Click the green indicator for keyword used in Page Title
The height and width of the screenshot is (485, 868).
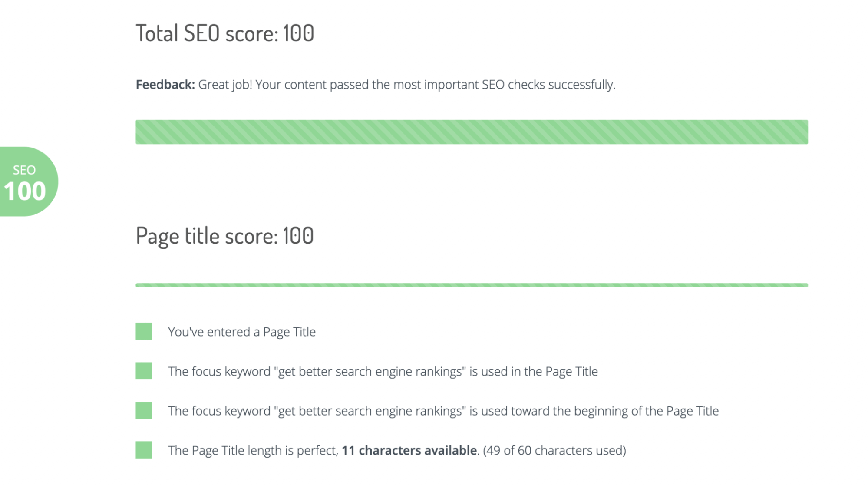tap(144, 371)
